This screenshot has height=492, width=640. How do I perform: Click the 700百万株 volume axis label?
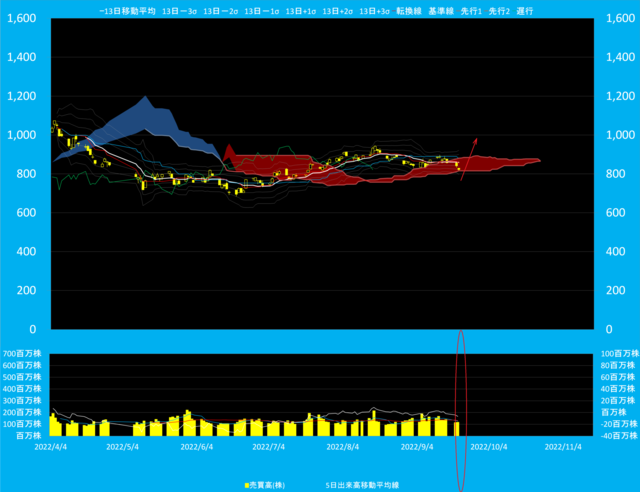[22, 354]
